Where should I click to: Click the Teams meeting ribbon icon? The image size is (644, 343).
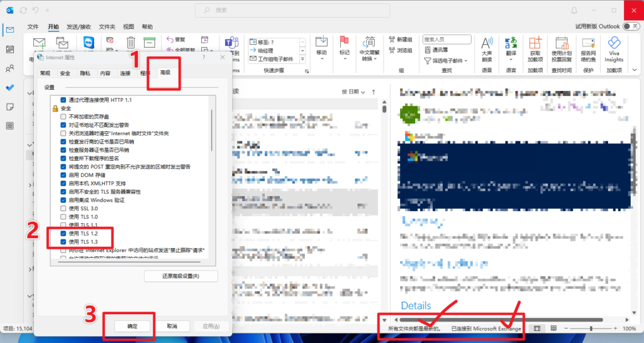coord(230,45)
